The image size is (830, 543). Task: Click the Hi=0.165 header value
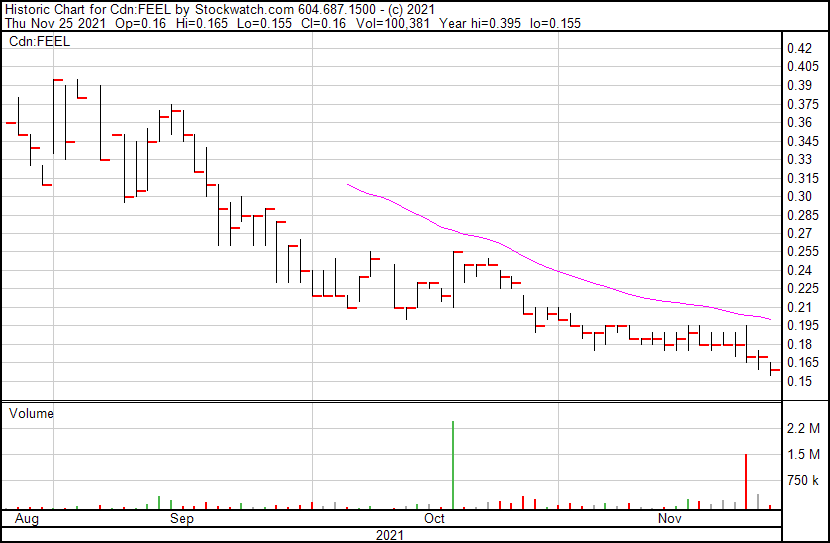[x=202, y=23]
